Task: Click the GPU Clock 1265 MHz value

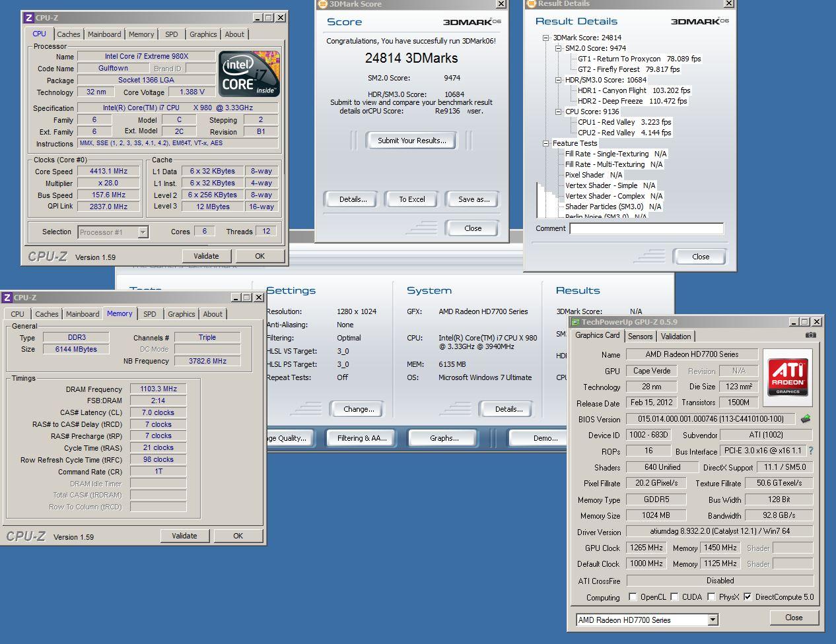Action: [646, 548]
